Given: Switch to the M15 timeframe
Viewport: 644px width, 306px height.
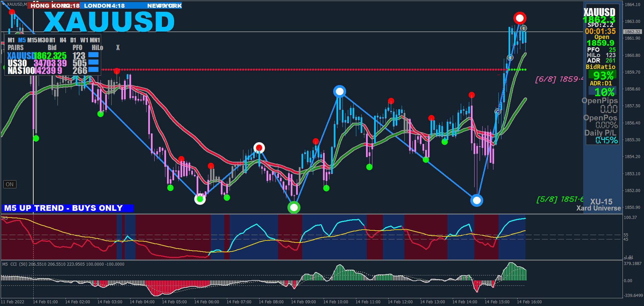Looking at the screenshot, I should click(32, 40).
